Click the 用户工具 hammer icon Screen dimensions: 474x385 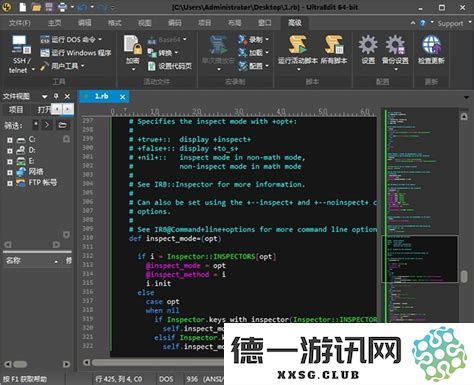[45, 66]
